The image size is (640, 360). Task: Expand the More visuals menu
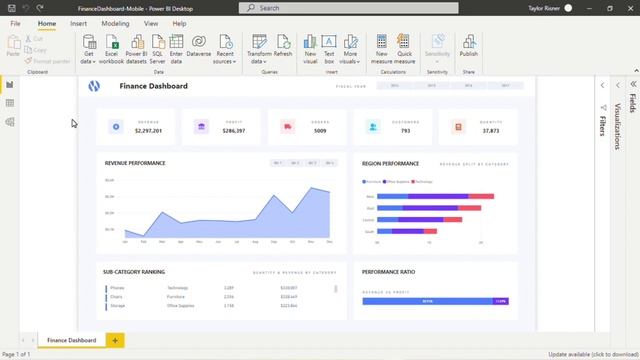(350, 49)
